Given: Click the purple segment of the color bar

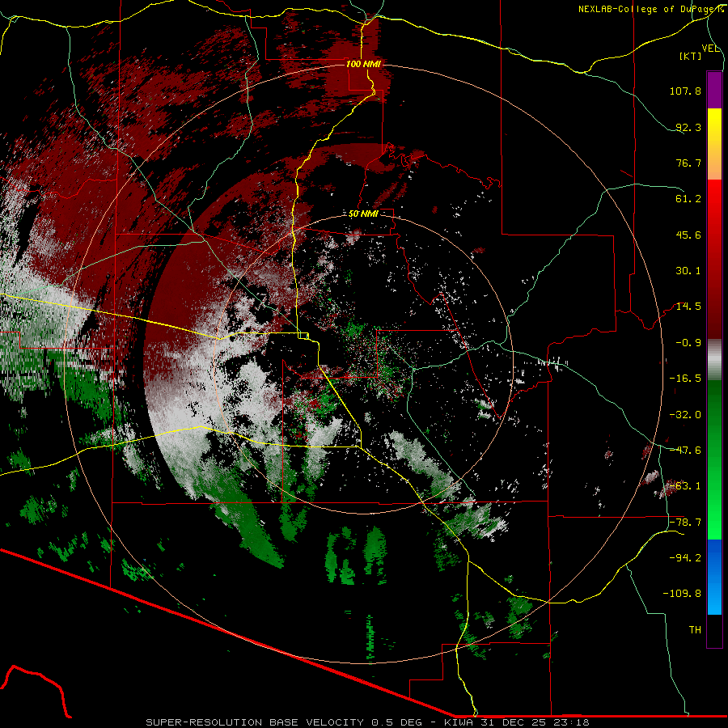Looking at the screenshot, I should click(714, 90).
